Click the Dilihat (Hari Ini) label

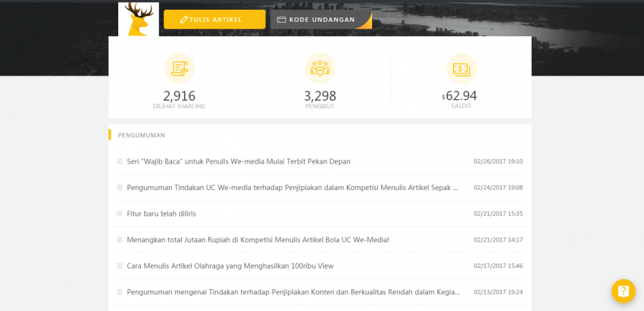[x=179, y=106]
